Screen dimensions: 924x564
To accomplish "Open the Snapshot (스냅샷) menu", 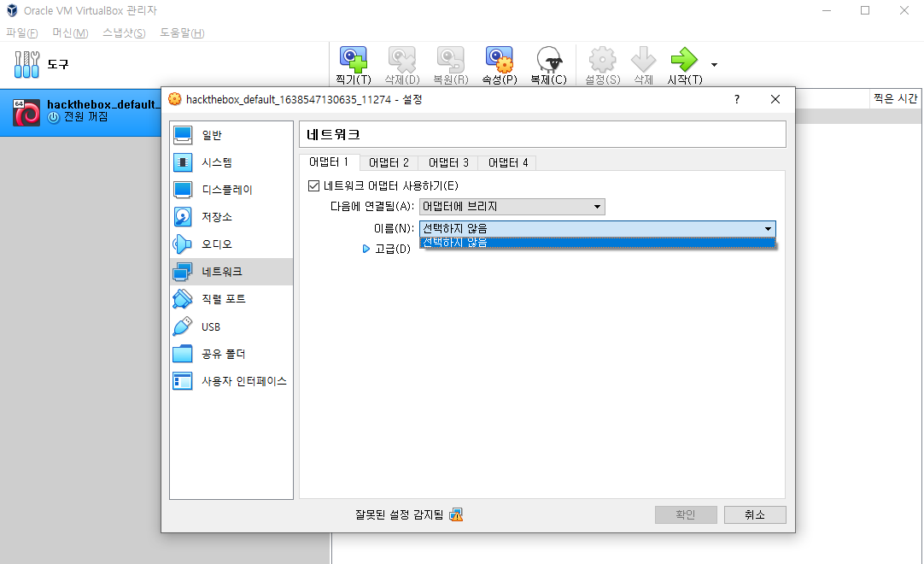I will click(124, 33).
